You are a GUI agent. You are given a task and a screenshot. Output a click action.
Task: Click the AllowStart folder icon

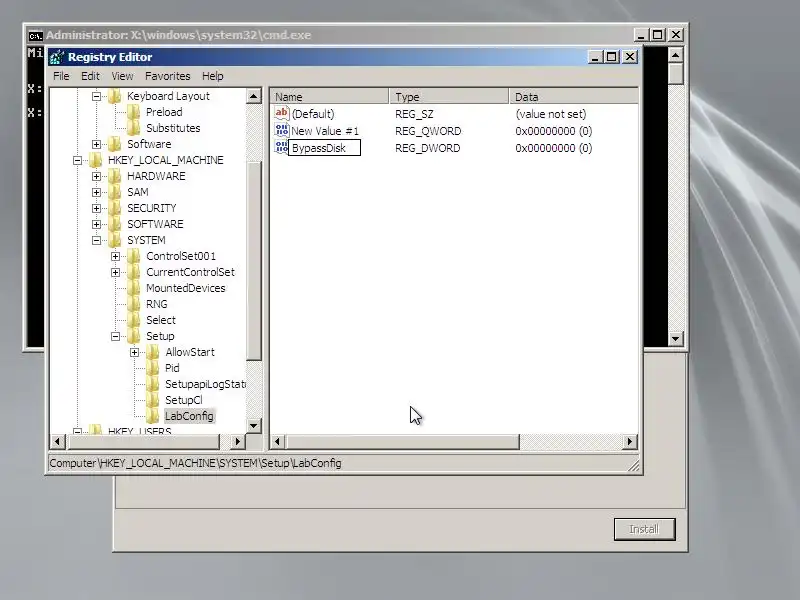tap(153, 352)
